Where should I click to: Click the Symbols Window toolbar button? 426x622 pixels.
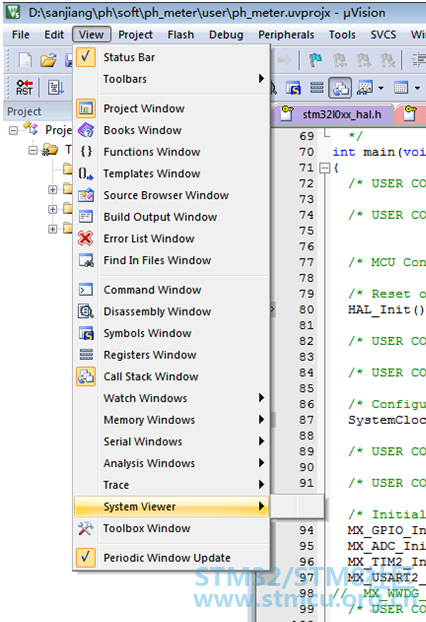pos(294,88)
